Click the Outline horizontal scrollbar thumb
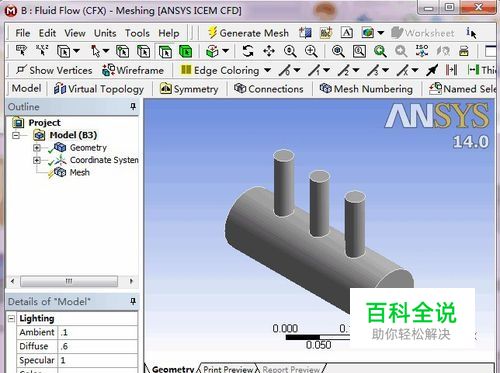The height and width of the screenshot is (373, 500). tap(69, 281)
